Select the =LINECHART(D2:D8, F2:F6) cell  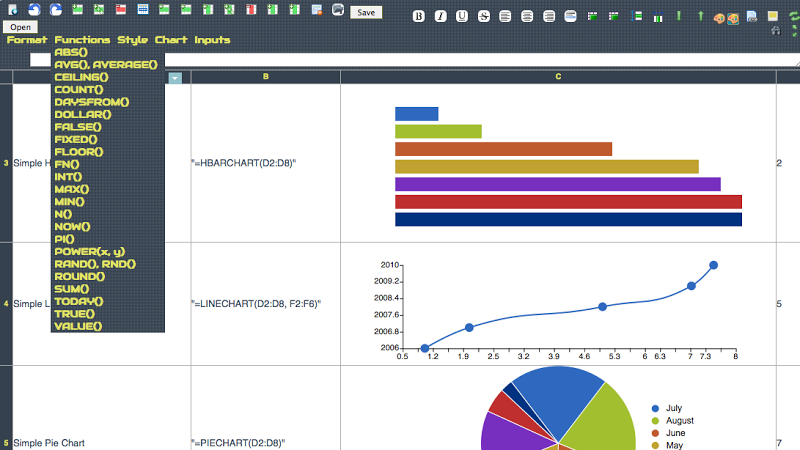tap(265, 304)
